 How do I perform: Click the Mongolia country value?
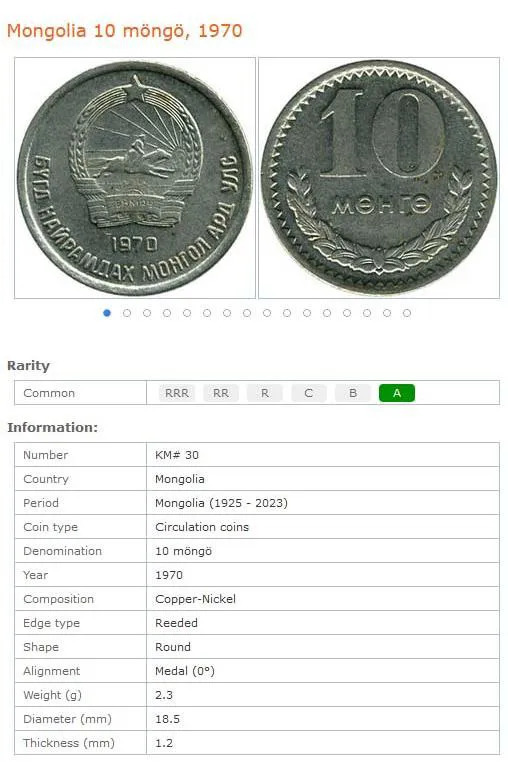pos(179,479)
